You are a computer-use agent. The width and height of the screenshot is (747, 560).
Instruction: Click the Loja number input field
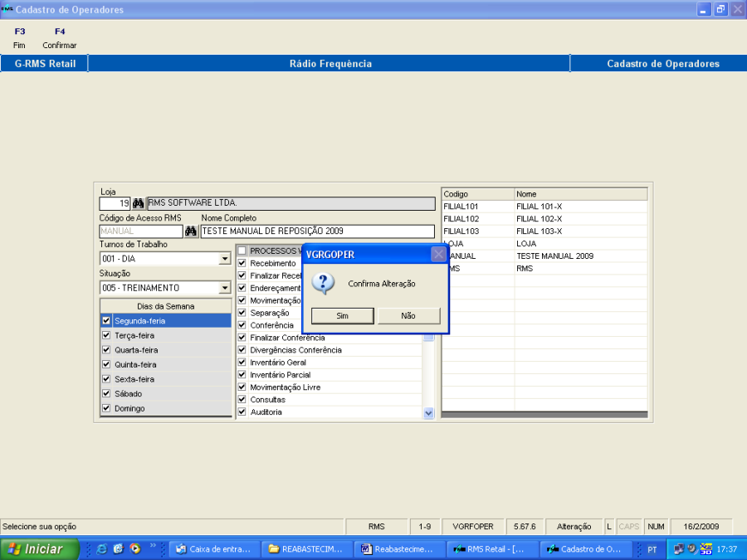pos(115,203)
